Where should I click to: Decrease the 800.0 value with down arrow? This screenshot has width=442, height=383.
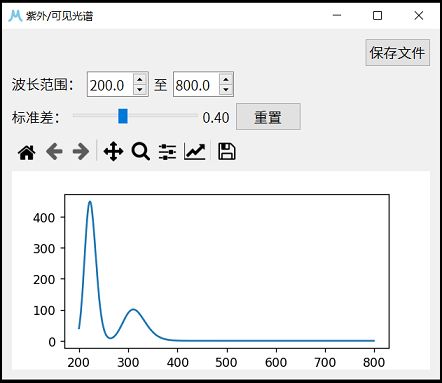click(226, 90)
